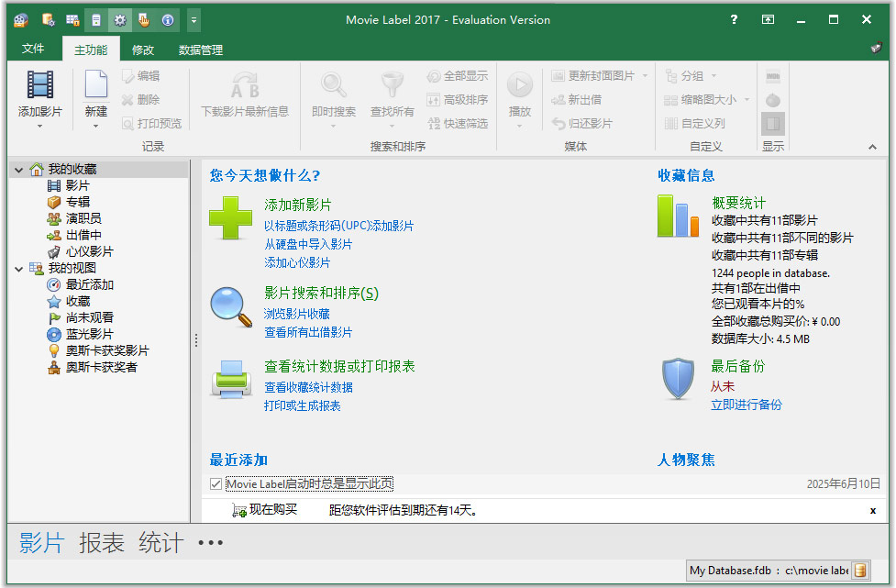Viewport: 896px width, 588px height.
Task: Click the Buy Now (现在购买) cart icon
Action: click(239, 510)
